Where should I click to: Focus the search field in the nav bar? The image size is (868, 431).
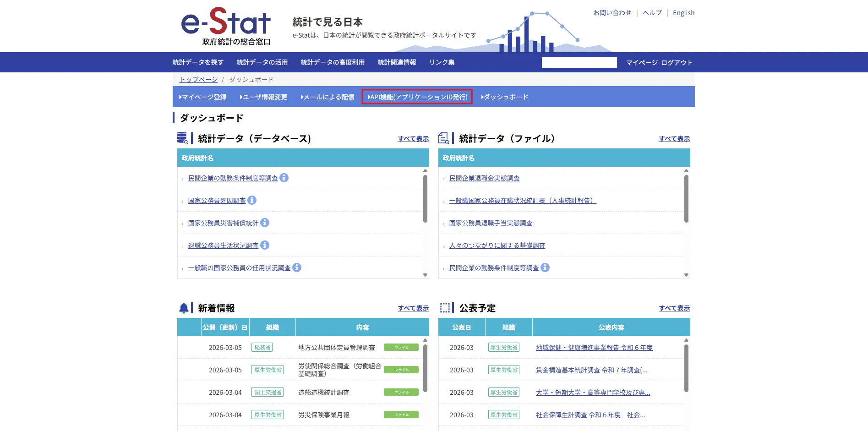click(579, 63)
